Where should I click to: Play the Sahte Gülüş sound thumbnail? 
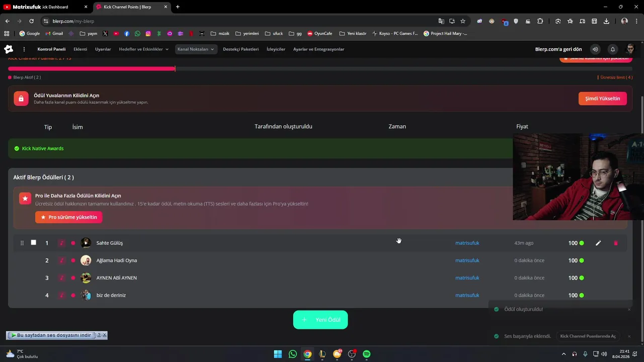click(x=86, y=243)
